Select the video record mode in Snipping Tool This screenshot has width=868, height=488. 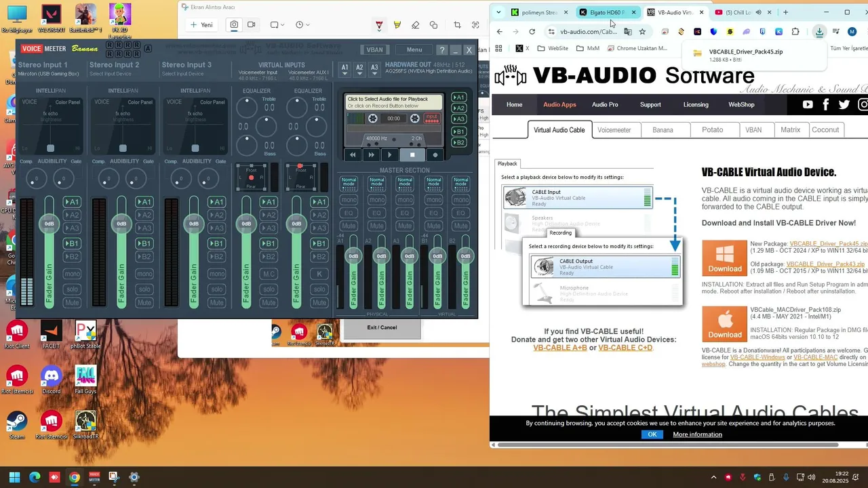click(251, 24)
